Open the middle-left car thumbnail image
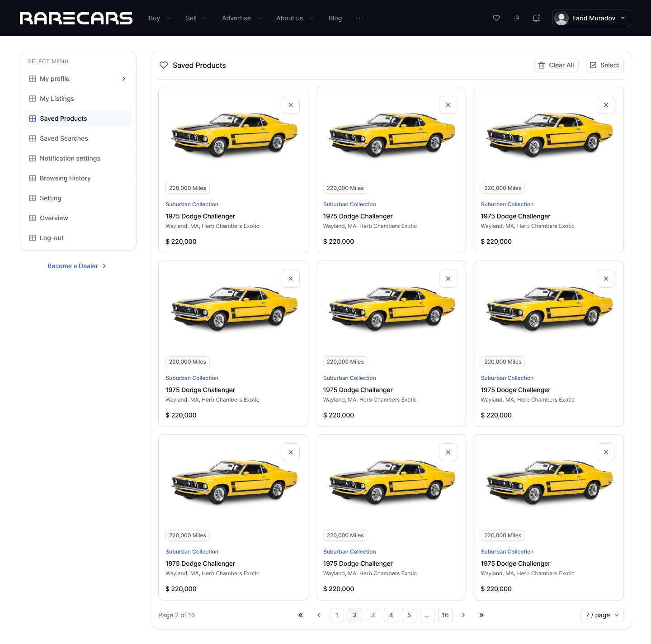Viewport: 651px width, 644px height. 234,308
